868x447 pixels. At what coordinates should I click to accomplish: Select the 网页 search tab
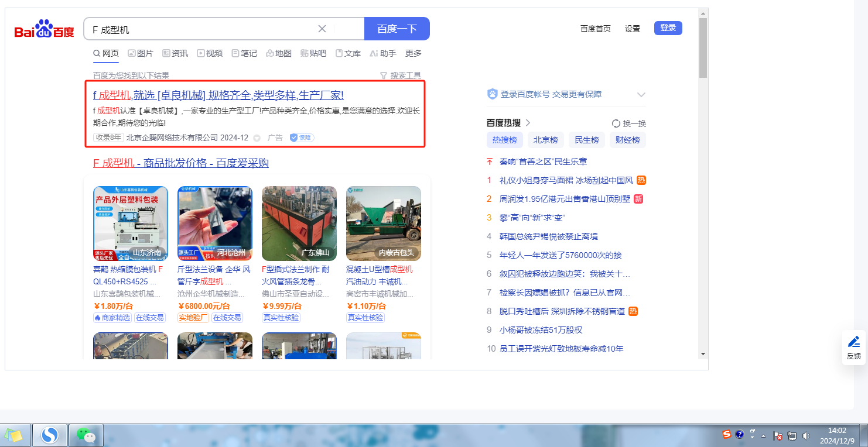[106, 53]
